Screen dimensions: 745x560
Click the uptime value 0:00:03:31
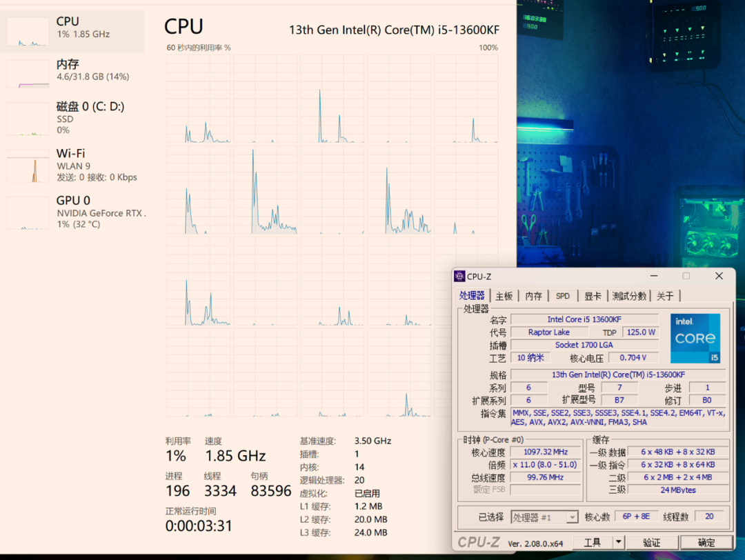coord(199,526)
